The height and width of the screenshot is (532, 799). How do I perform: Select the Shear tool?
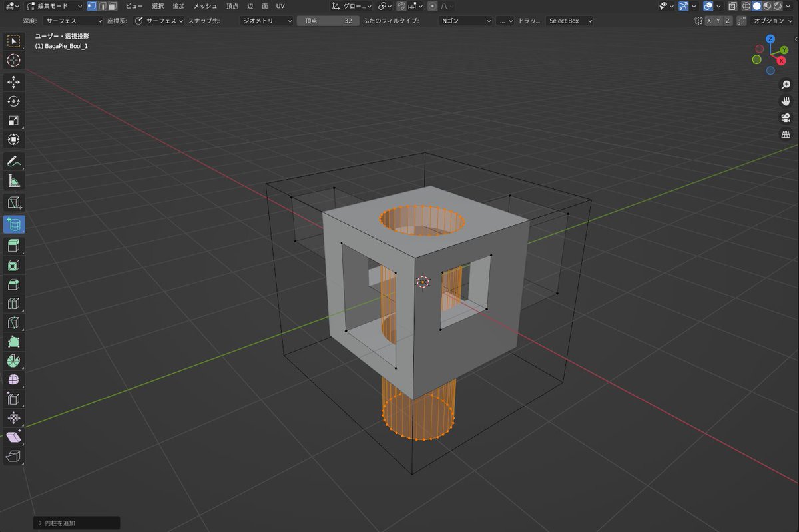(13, 437)
